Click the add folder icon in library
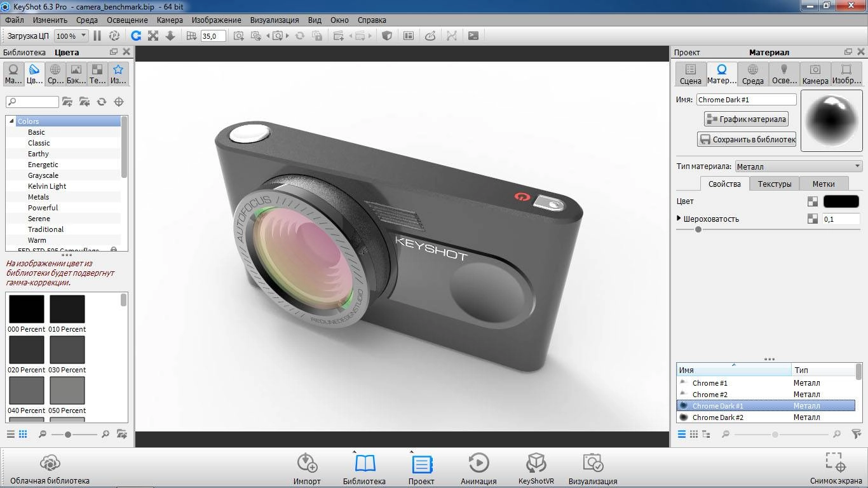 pos(67,102)
